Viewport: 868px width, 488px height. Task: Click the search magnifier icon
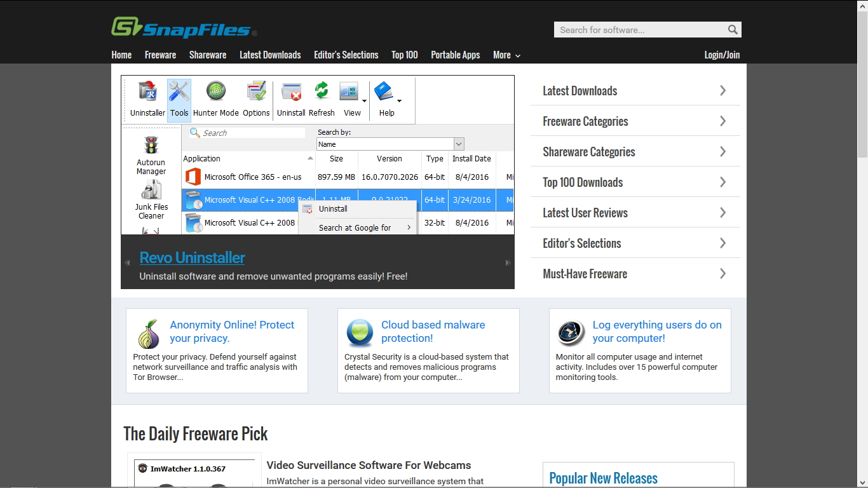point(733,30)
